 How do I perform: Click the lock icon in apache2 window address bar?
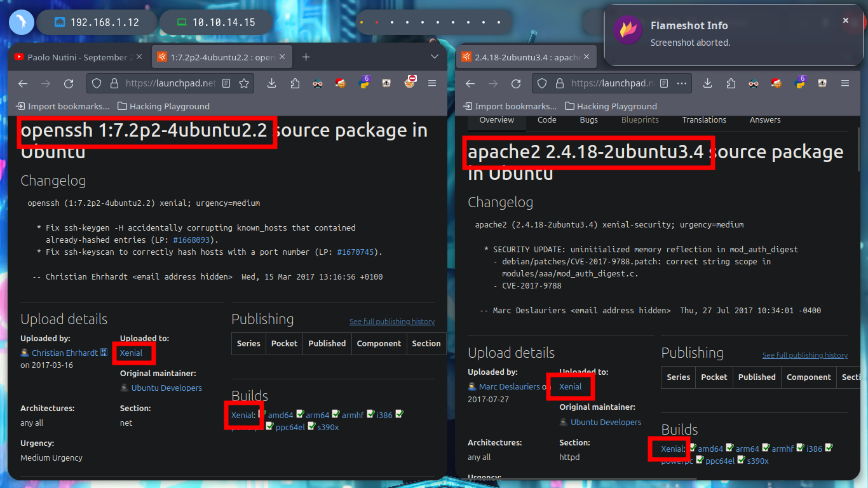point(560,83)
